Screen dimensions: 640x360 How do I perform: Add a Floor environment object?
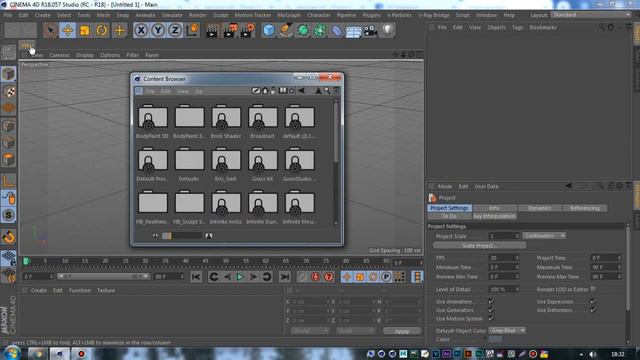353,30
